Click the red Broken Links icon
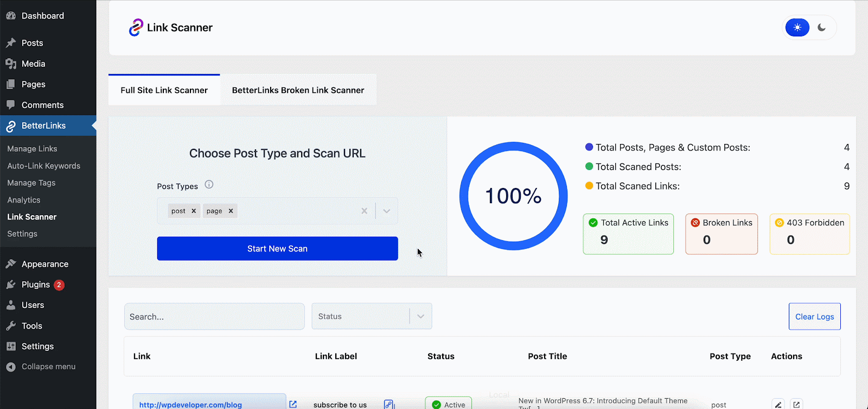 [x=695, y=223]
